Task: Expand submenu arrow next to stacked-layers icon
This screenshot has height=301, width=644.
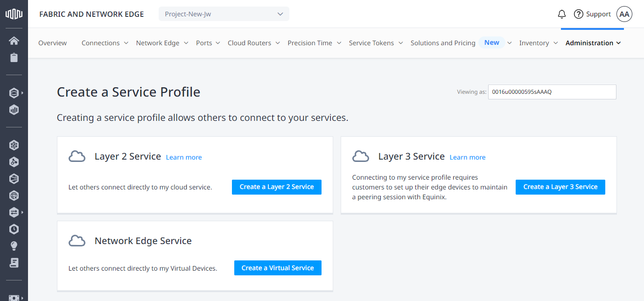Action: (22, 93)
